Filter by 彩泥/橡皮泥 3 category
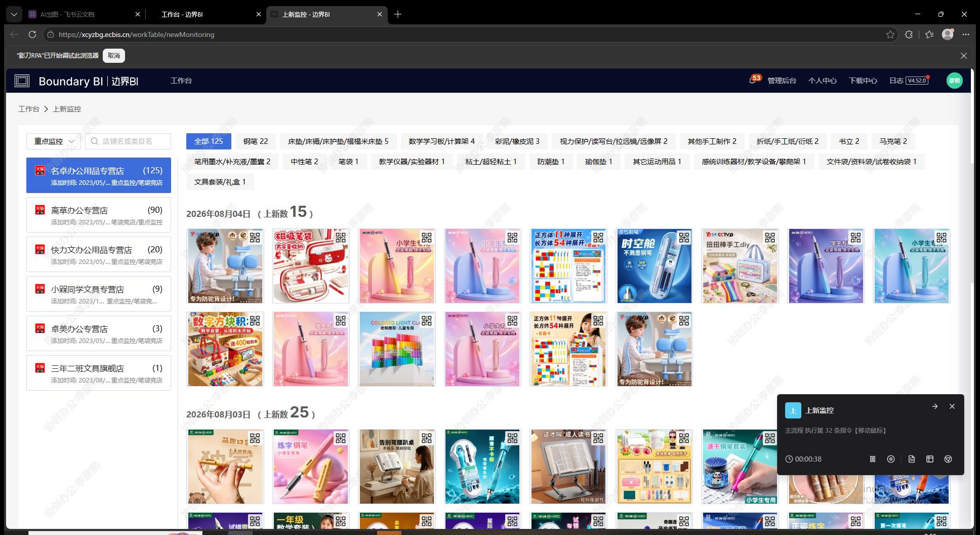The width and height of the screenshot is (980, 535). [x=517, y=141]
